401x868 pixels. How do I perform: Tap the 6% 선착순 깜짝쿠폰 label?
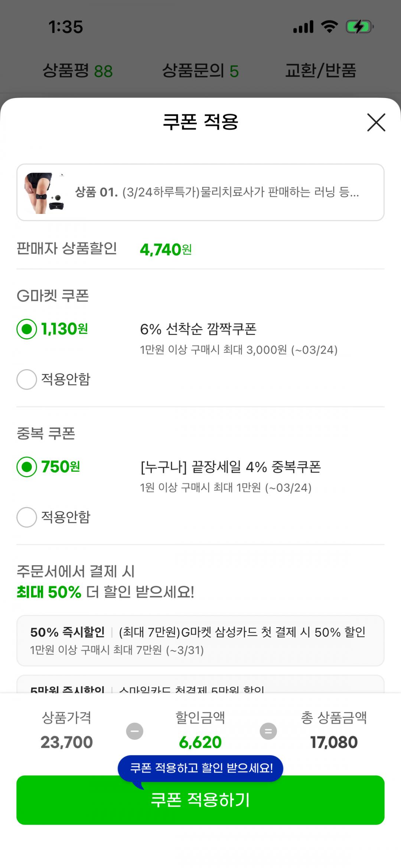click(x=198, y=329)
